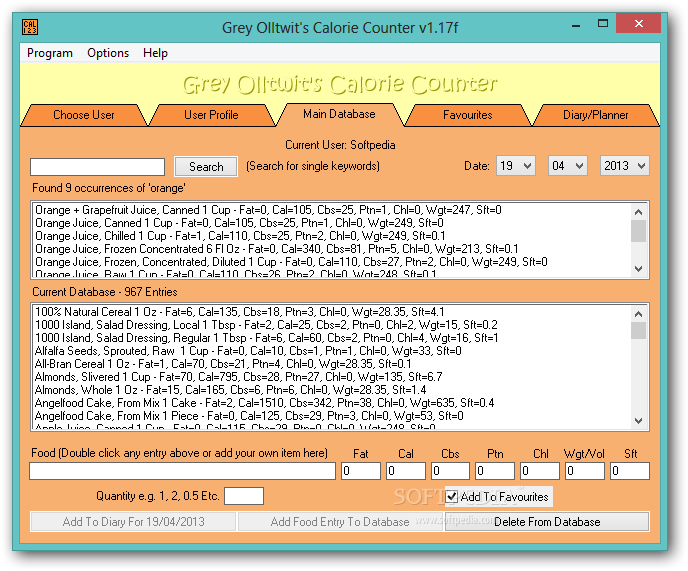This screenshot has width=688, height=571.
Task: Close the Calorie Counter window
Action: pyautogui.click(x=638, y=23)
